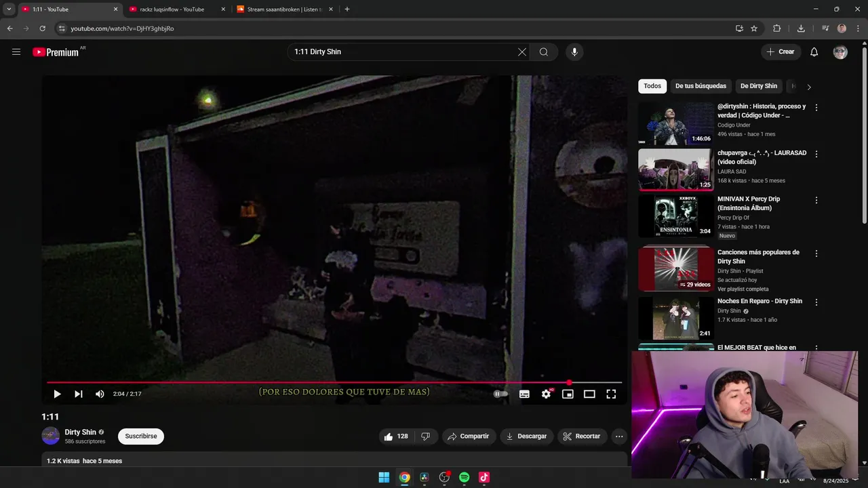This screenshot has width=868, height=488.
Task: Open Spotify from the taskbar
Action: pyautogui.click(x=465, y=477)
